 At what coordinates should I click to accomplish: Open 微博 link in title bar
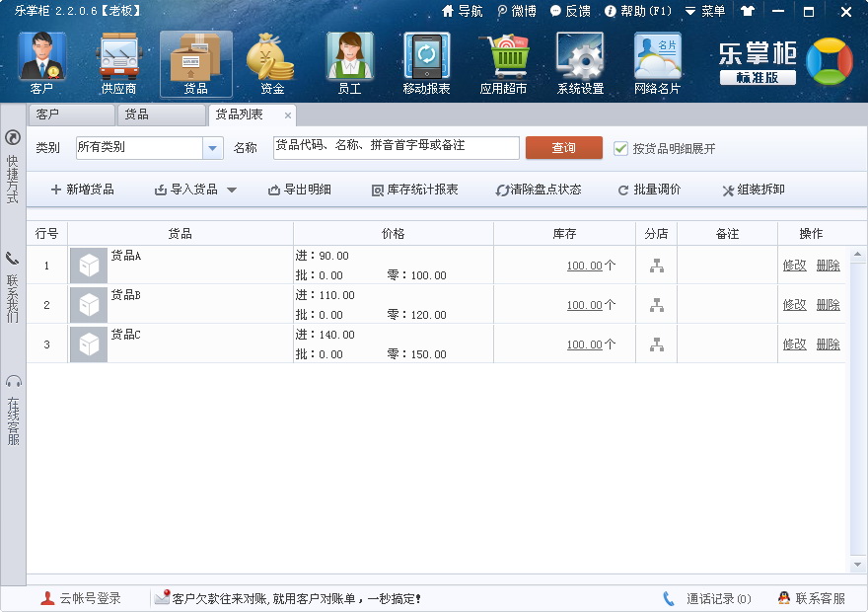[517, 11]
